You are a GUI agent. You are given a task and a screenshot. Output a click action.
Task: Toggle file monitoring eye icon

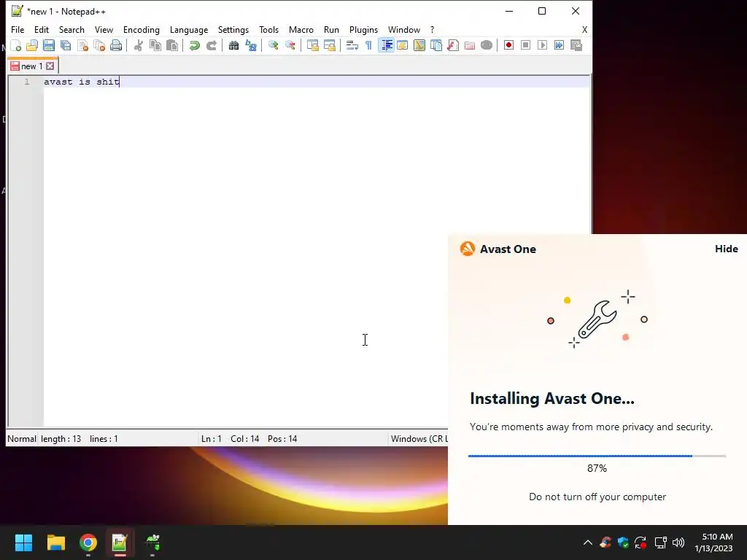pos(487,45)
